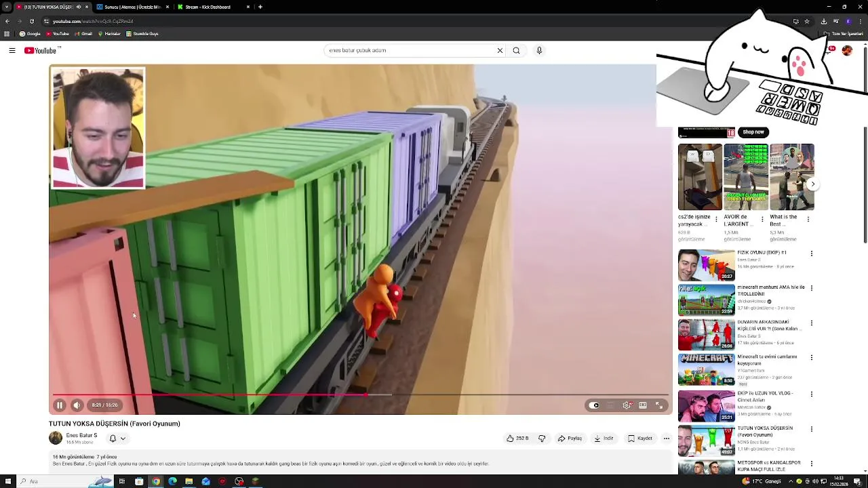The width and height of the screenshot is (868, 488).
Task: Mute tab audio via speaker icon
Action: [78, 7]
